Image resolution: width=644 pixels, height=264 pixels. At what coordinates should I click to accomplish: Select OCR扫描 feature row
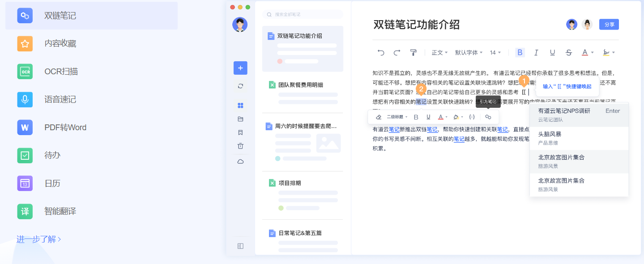click(91, 72)
